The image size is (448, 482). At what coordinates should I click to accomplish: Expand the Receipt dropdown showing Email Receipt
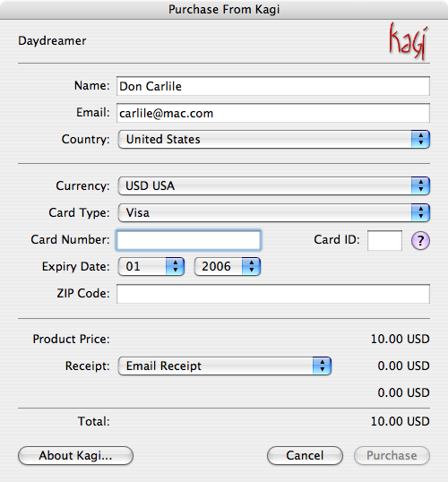point(225,366)
